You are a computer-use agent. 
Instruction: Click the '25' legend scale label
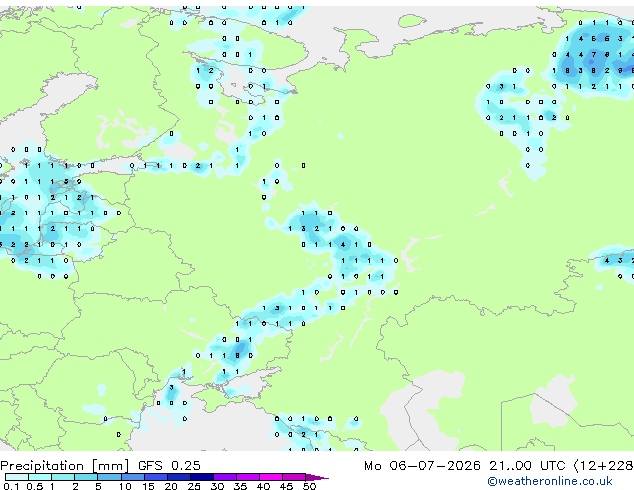tap(194, 486)
